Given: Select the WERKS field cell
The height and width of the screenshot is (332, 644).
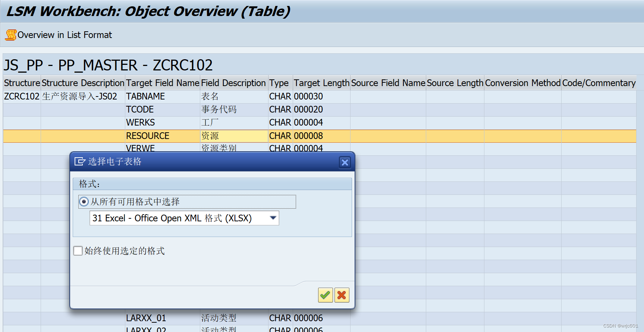Looking at the screenshot, I should click(x=163, y=123).
